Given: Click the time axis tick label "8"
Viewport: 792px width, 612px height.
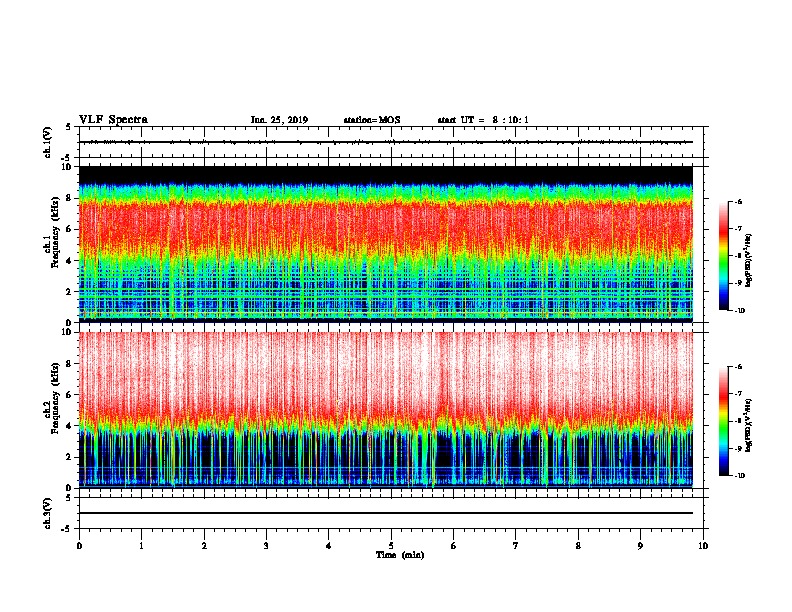Looking at the screenshot, I should [578, 546].
